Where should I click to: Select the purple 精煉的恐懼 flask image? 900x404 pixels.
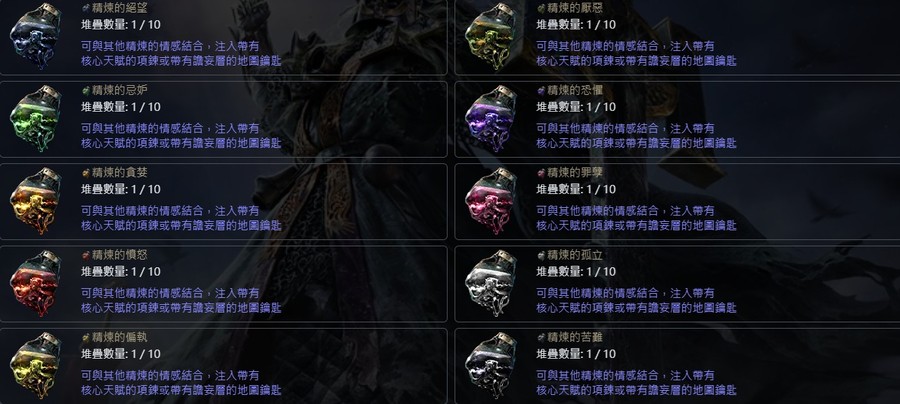click(x=491, y=118)
